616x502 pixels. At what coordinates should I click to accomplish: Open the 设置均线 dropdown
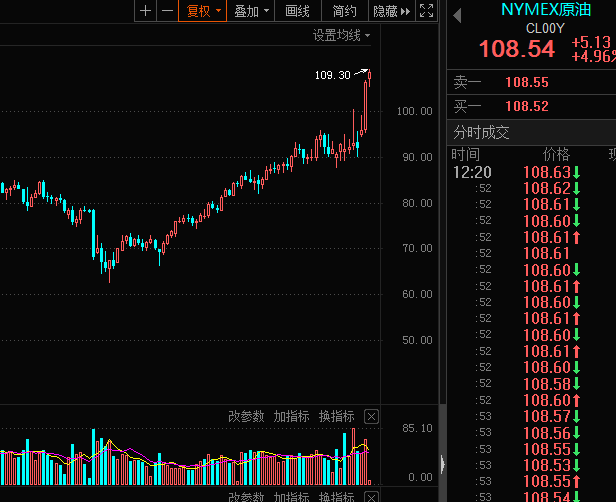pyautogui.click(x=341, y=35)
